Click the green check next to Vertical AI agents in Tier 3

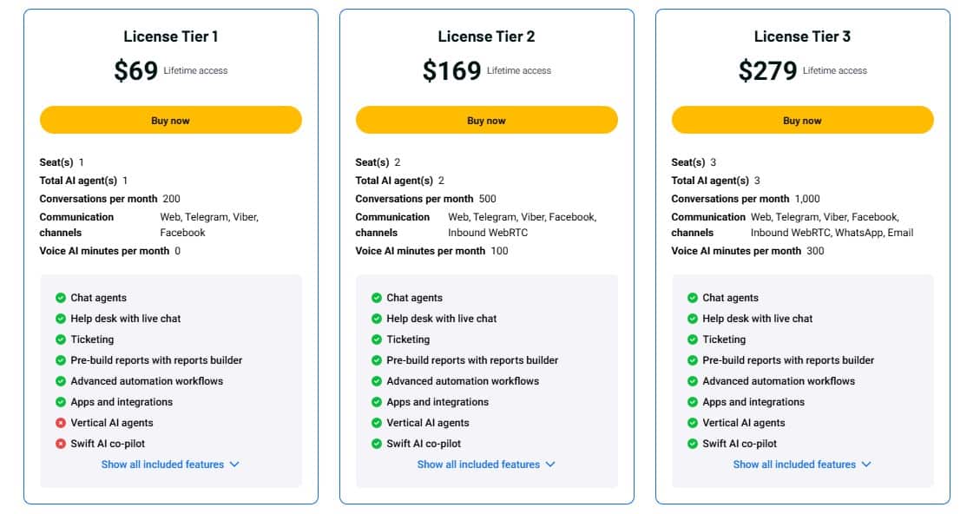[x=690, y=423]
